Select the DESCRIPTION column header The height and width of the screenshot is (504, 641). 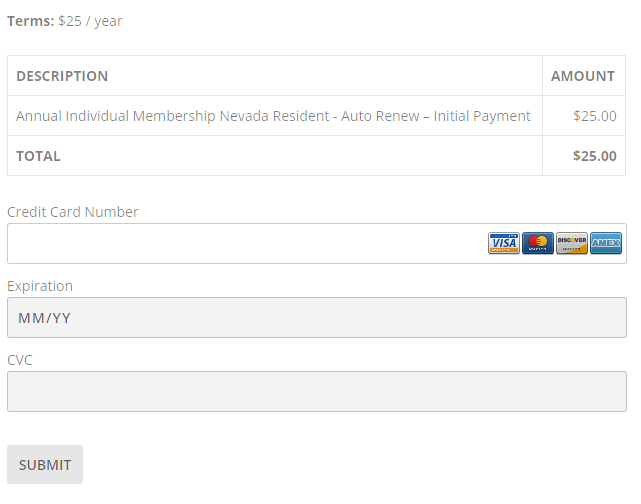(x=62, y=76)
